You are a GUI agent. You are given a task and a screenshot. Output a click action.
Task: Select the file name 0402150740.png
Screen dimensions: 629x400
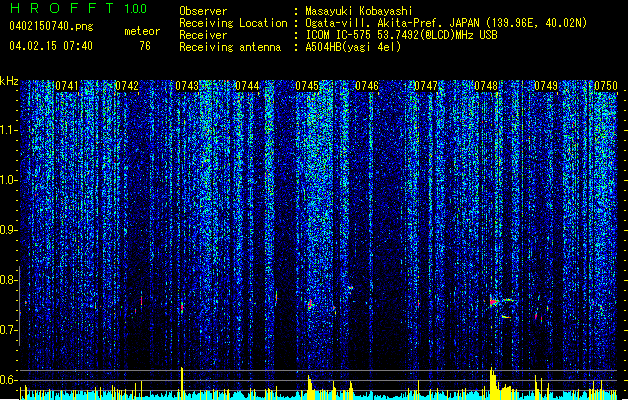click(x=51, y=26)
